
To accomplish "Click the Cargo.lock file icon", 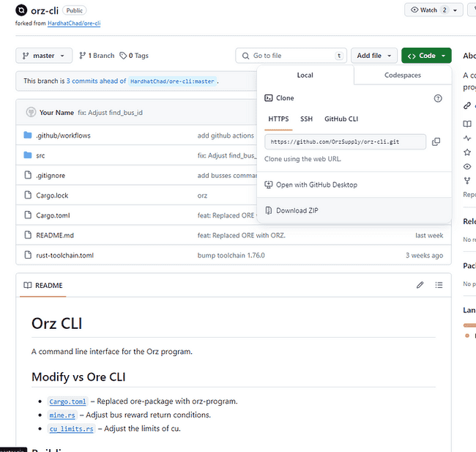I will coord(28,195).
